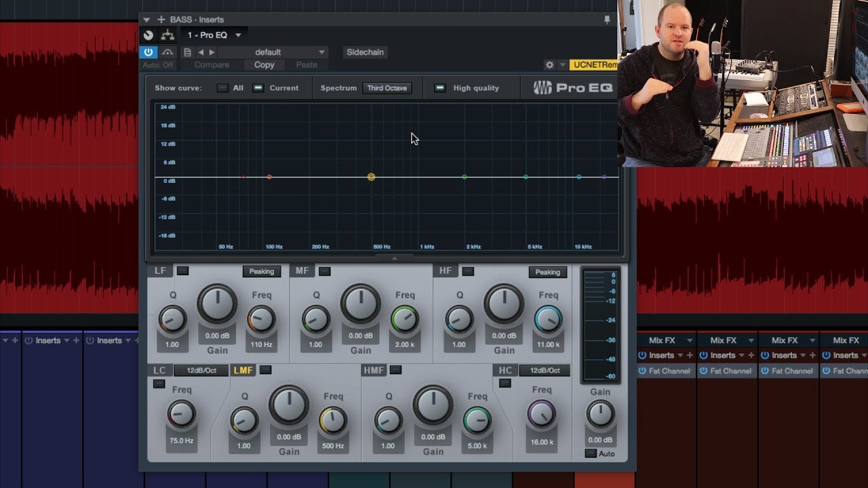Toggle High quality mode
The image size is (868, 488).
440,88
